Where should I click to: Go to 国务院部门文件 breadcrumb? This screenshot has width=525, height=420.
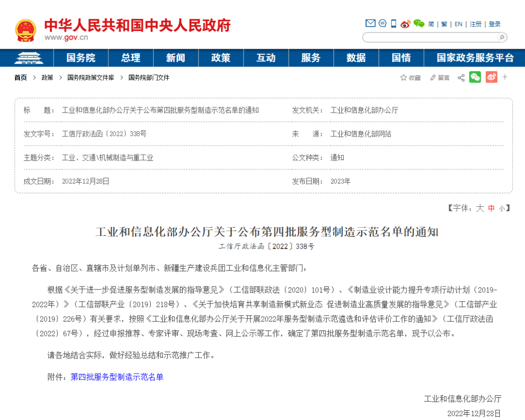(x=149, y=78)
